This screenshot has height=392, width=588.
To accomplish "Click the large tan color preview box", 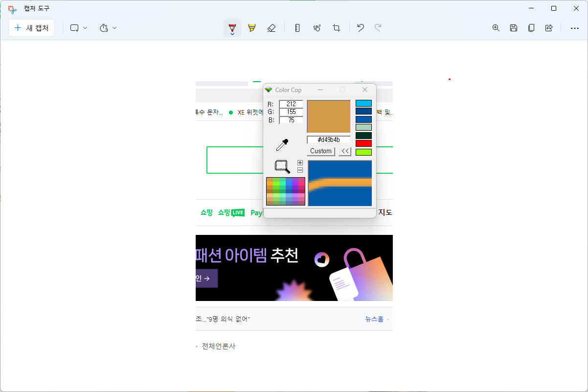I will (329, 116).
